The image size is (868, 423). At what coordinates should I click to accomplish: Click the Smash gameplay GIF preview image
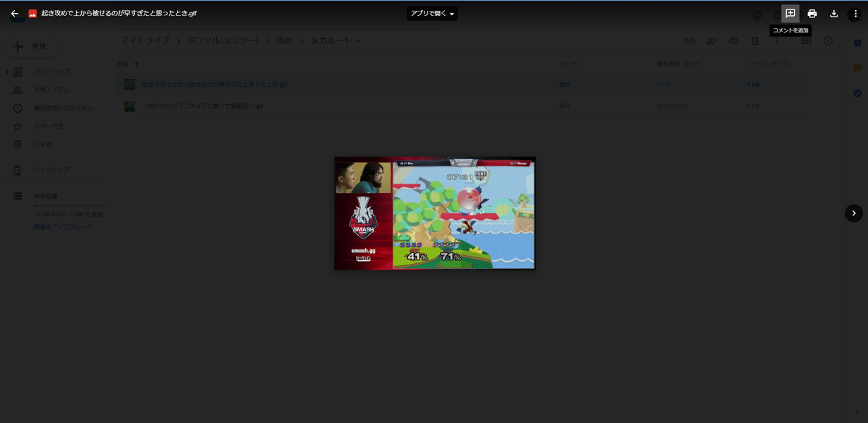(x=435, y=213)
